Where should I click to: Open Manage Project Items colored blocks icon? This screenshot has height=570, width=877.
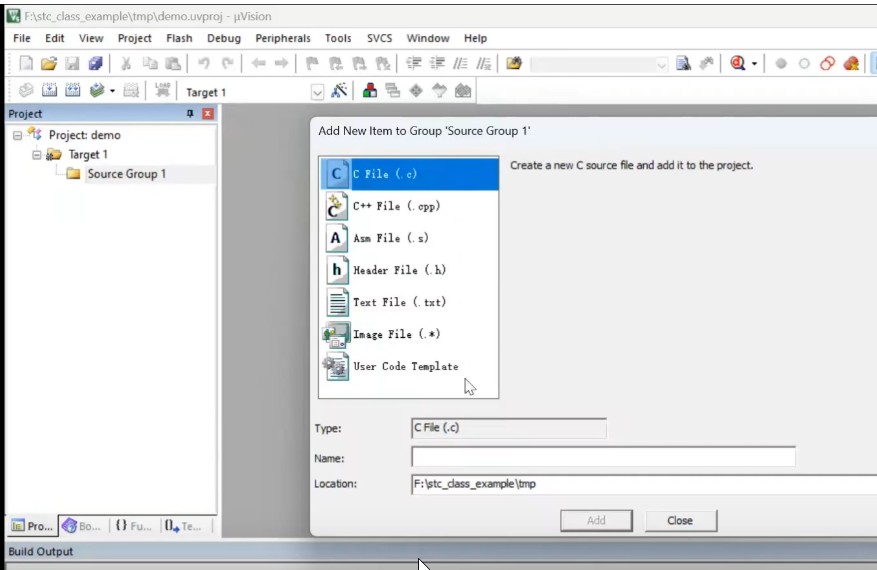coord(370,91)
